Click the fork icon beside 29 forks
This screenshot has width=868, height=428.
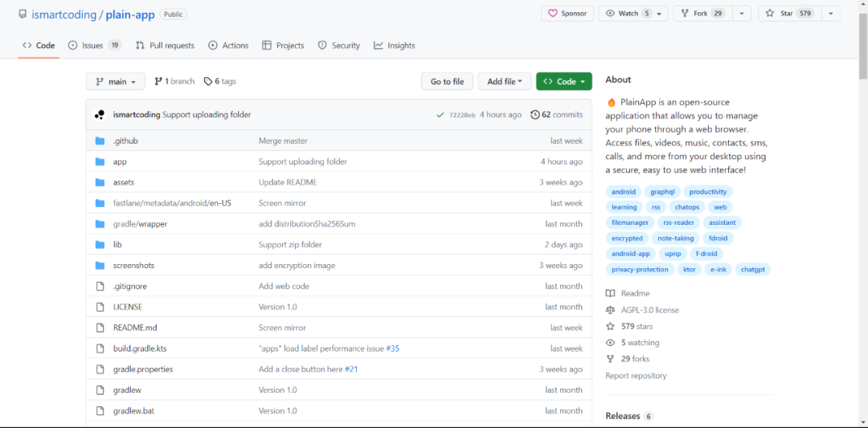coord(610,359)
